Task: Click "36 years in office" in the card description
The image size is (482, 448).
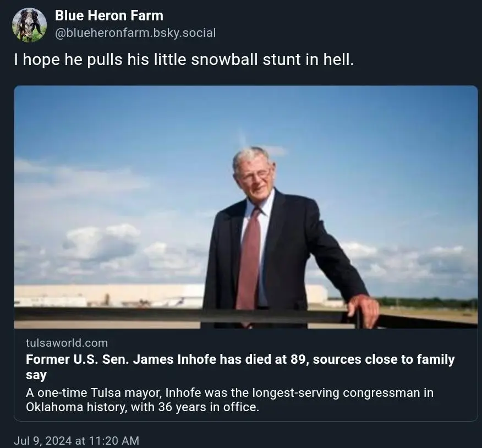Action: 208,407
